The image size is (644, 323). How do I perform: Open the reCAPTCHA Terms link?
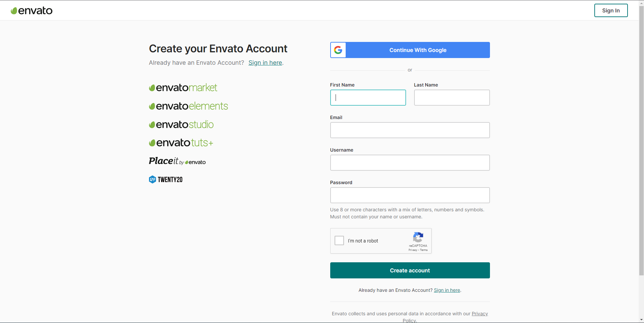pyautogui.click(x=423, y=250)
